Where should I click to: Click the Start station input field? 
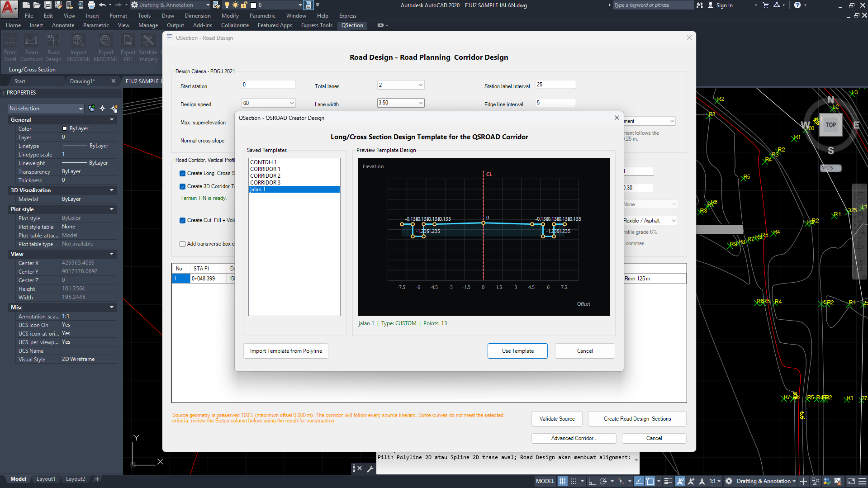click(268, 85)
